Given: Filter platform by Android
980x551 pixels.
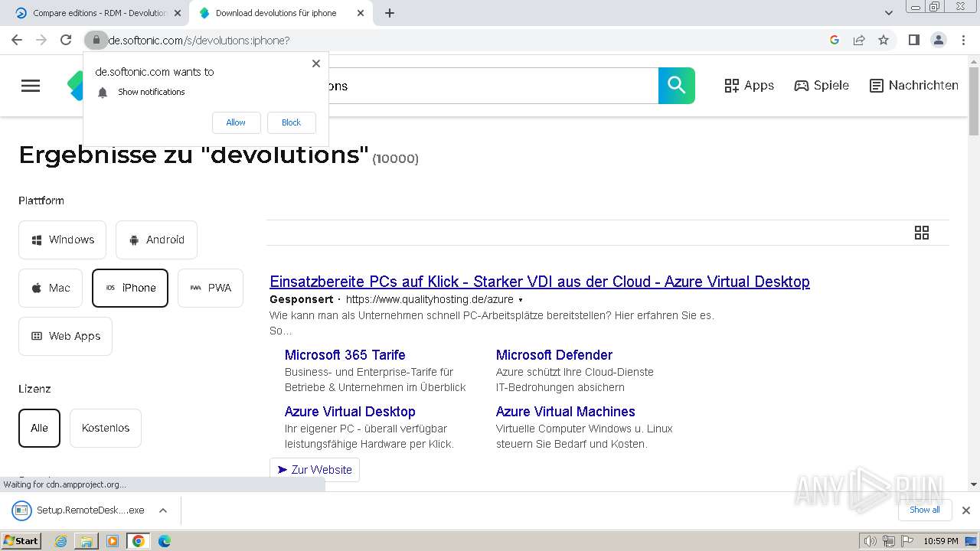Looking at the screenshot, I should click(156, 240).
